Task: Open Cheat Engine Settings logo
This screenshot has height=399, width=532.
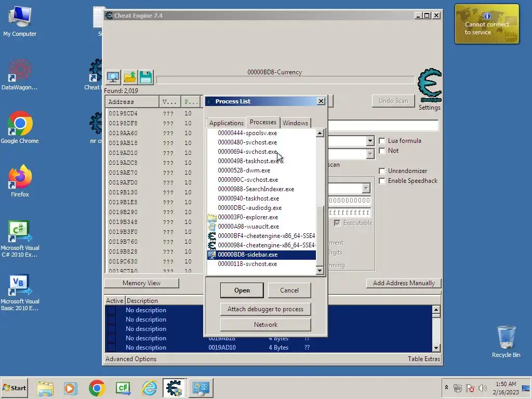Action: (429, 86)
